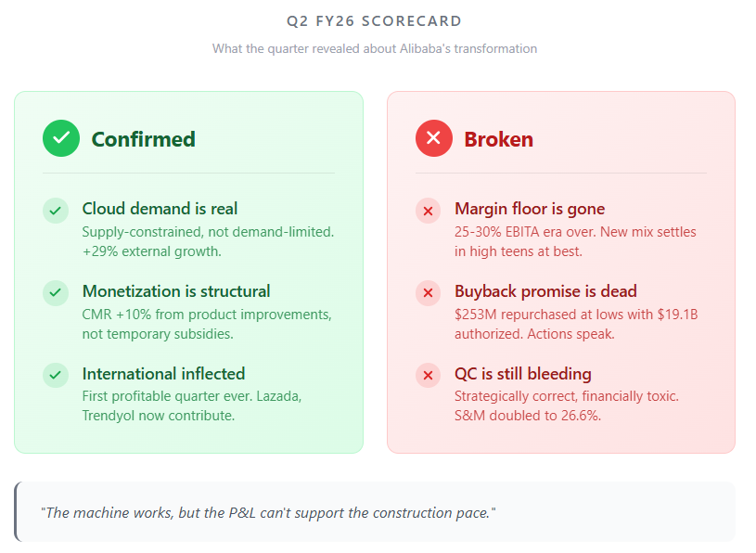Click the X icon beside Margin floor is gone

tap(429, 211)
